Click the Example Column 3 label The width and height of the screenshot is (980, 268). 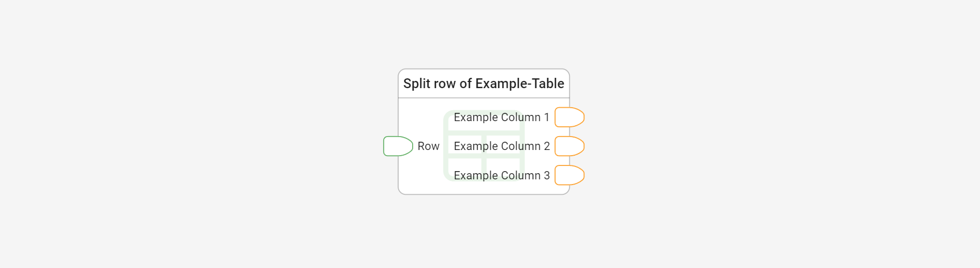501,176
